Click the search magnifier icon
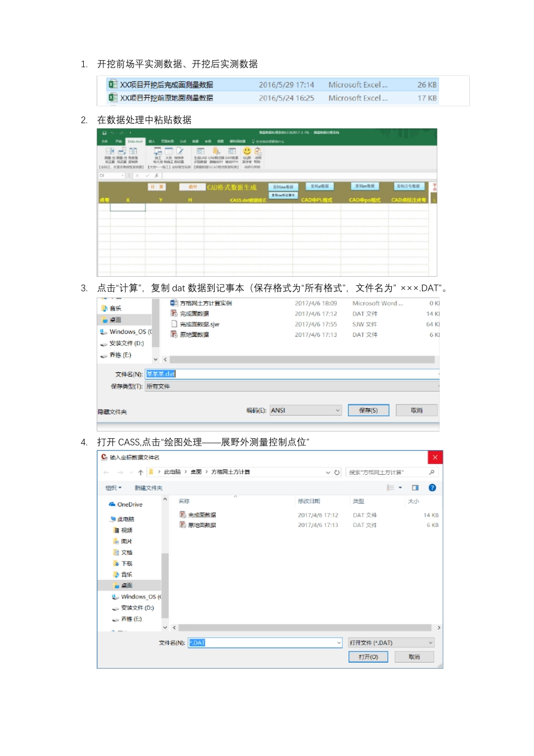Viewport: 534px width, 756px height. [432, 472]
